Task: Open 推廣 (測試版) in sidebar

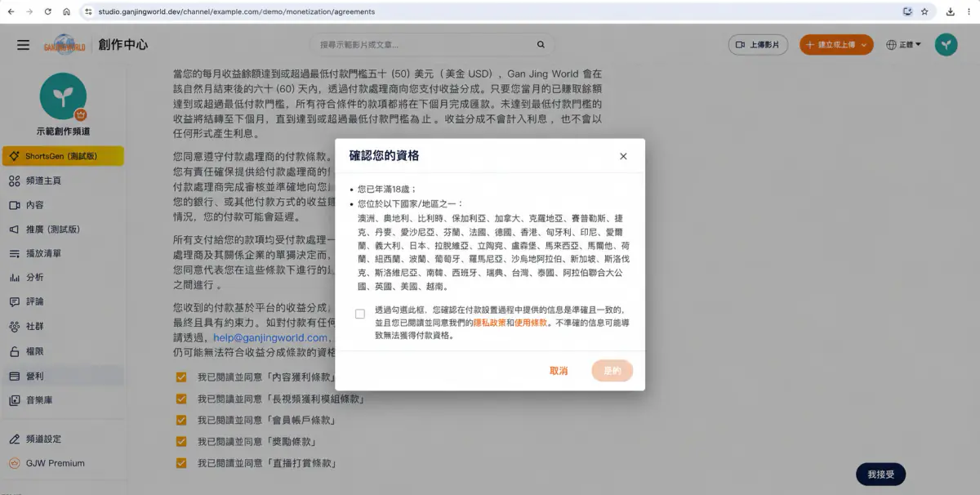Action: [x=63, y=230]
